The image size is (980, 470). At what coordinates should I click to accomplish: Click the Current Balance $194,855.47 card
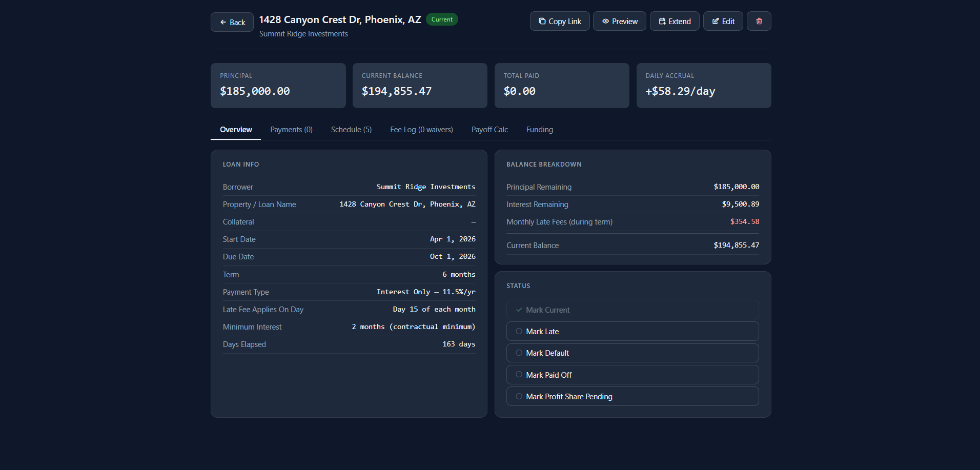coord(420,86)
